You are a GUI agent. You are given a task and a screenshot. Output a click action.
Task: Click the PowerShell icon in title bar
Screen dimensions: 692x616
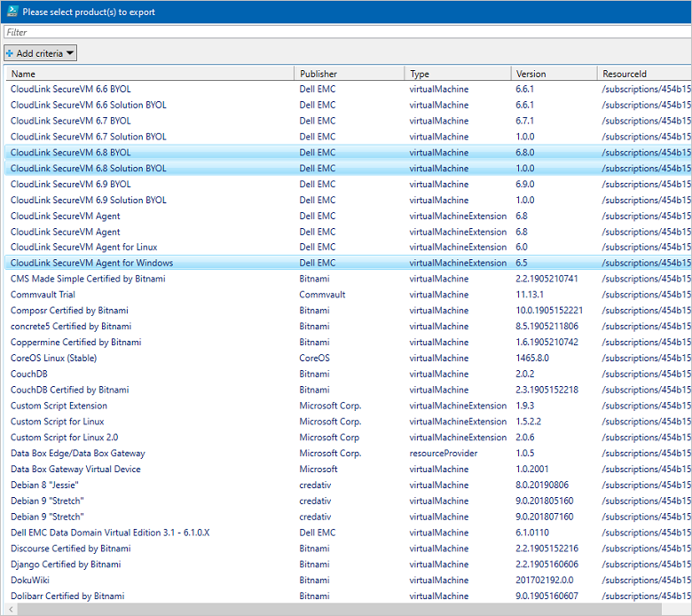(12, 12)
